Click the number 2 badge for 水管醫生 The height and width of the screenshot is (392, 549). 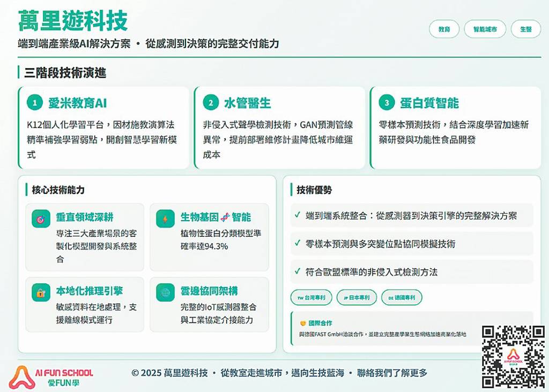click(211, 103)
